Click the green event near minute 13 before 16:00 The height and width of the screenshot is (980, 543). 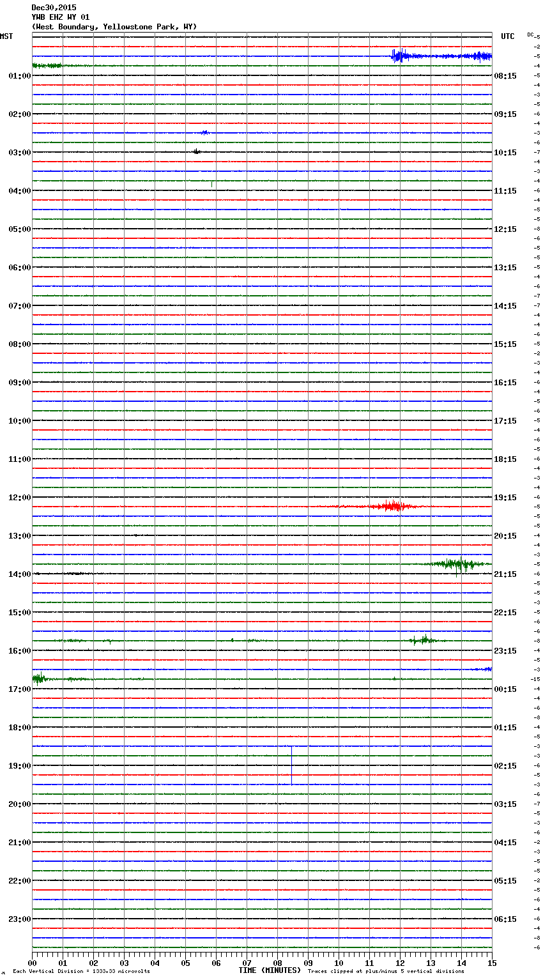click(423, 639)
